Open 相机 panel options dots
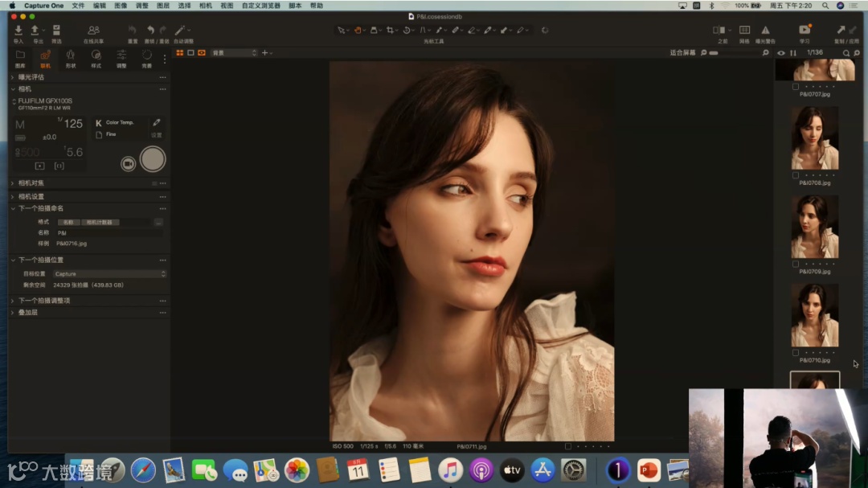Viewport: 868px width, 488px height. pos(162,89)
